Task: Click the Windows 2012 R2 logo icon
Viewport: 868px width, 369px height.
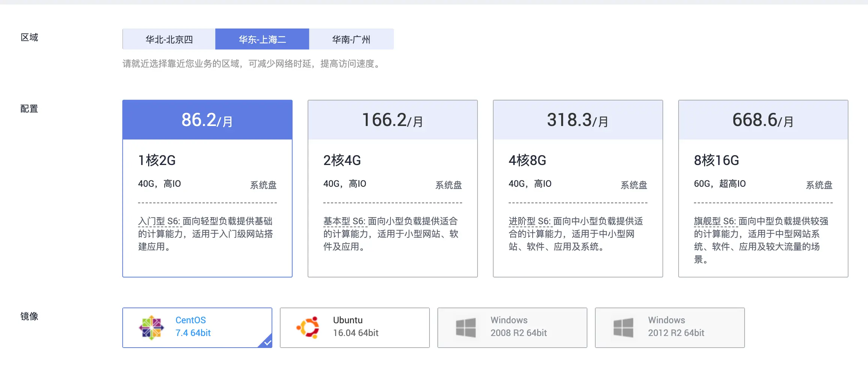Action: tap(624, 327)
